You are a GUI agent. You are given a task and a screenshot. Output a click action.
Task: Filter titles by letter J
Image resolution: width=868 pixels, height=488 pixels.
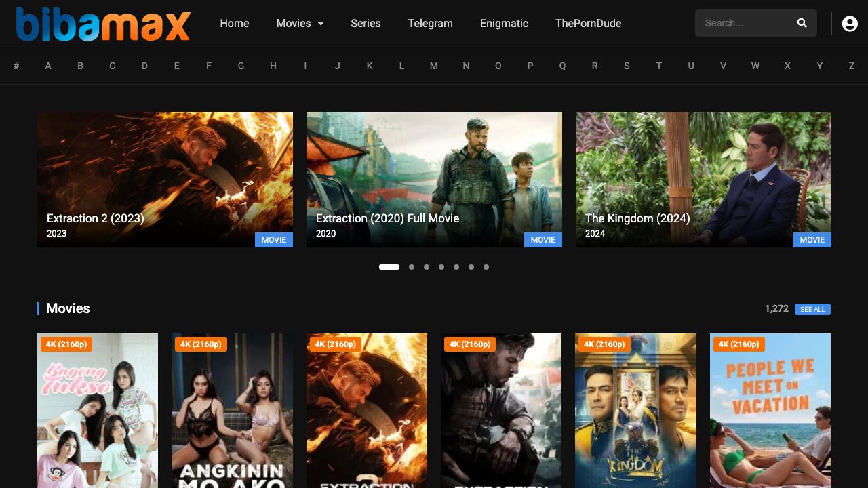click(x=338, y=66)
